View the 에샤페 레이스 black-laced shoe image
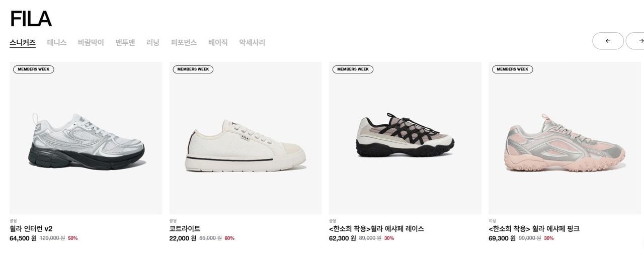644x256 pixels. [405, 138]
